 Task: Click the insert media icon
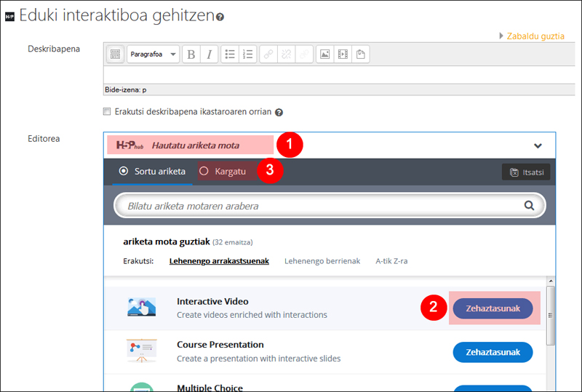pos(343,55)
